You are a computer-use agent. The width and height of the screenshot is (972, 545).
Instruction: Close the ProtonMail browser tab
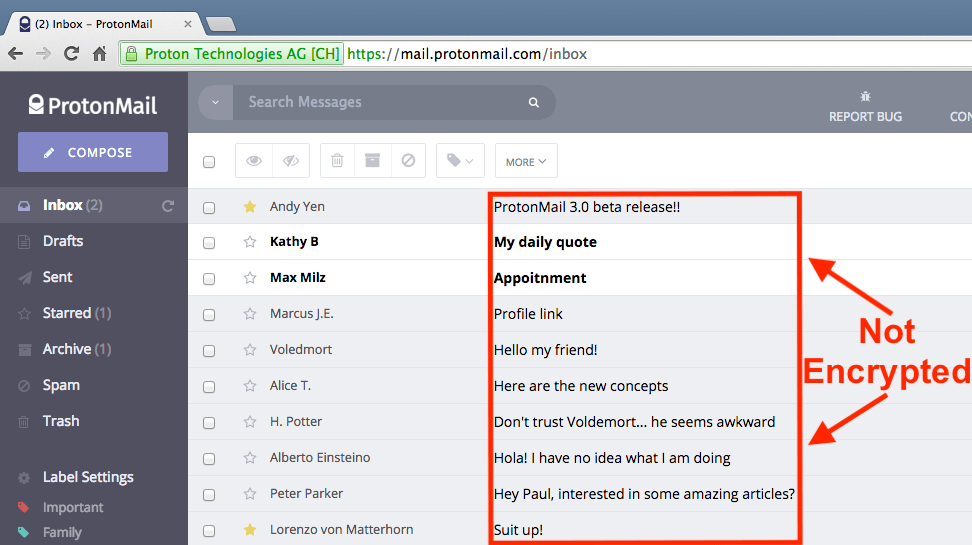pyautogui.click(x=188, y=24)
